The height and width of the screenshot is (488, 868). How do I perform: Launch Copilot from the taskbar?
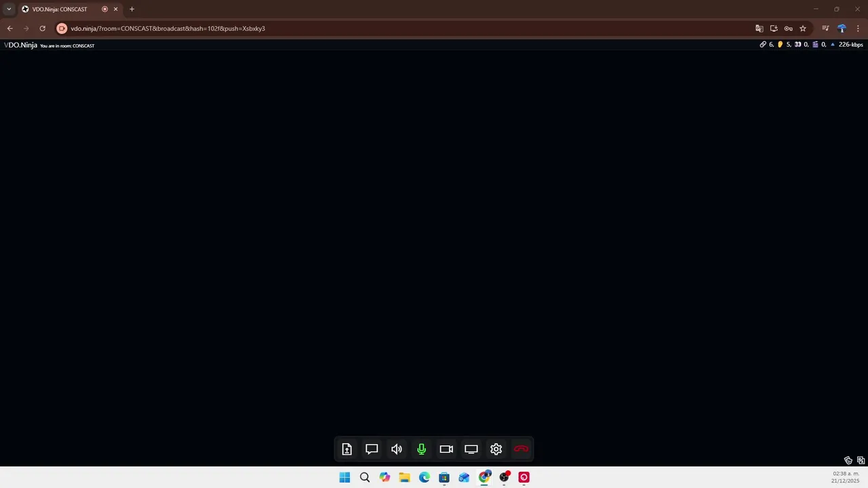point(384,477)
